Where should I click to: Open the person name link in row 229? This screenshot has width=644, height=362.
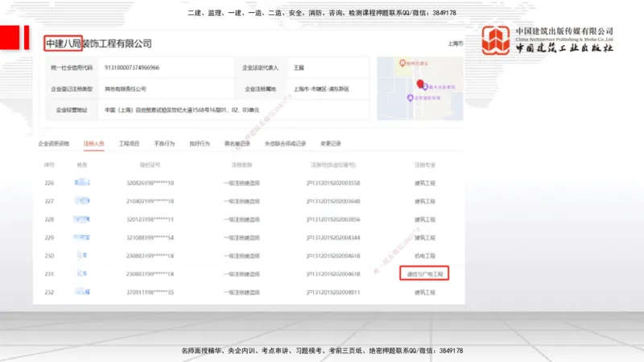82,237
